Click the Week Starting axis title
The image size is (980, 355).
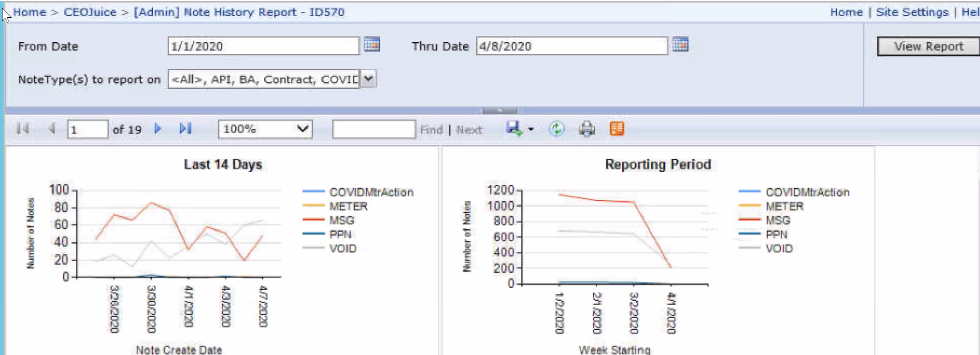(615, 350)
